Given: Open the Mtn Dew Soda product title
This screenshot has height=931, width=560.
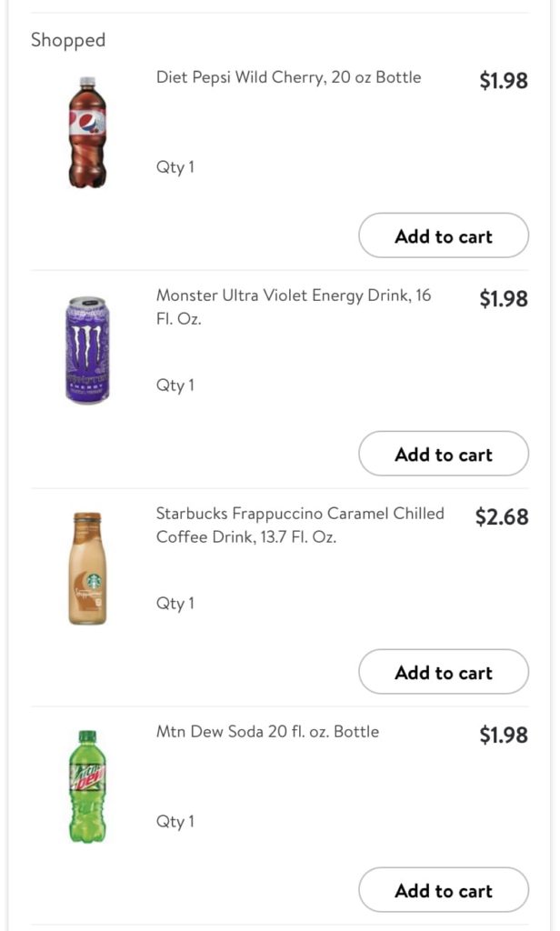Looking at the screenshot, I should (267, 732).
